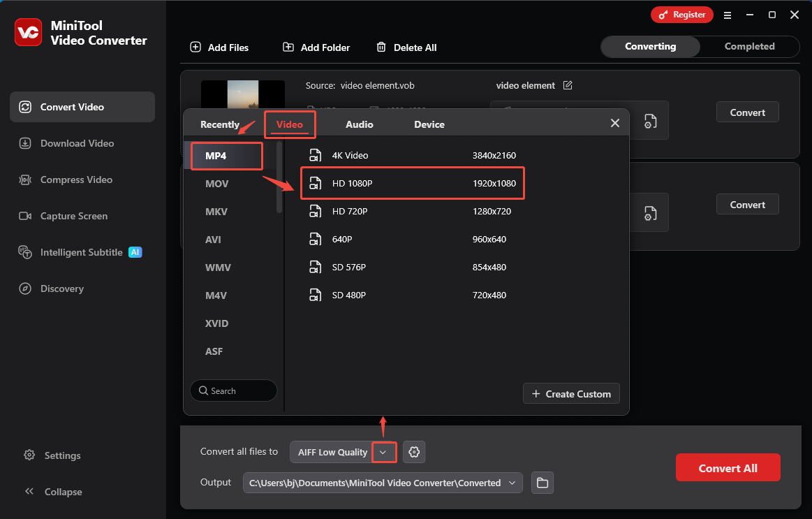The width and height of the screenshot is (812, 519).
Task: Click the Delete All trash icon
Action: click(x=381, y=47)
